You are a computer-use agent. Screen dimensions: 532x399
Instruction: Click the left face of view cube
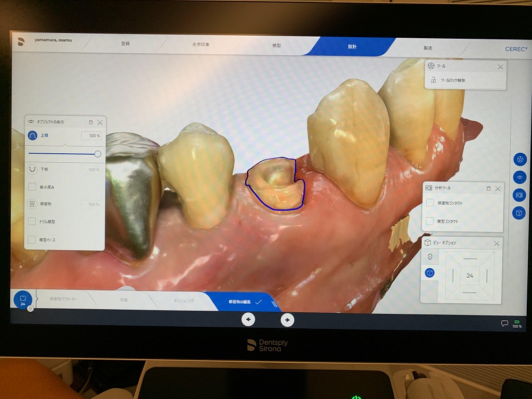453,275
